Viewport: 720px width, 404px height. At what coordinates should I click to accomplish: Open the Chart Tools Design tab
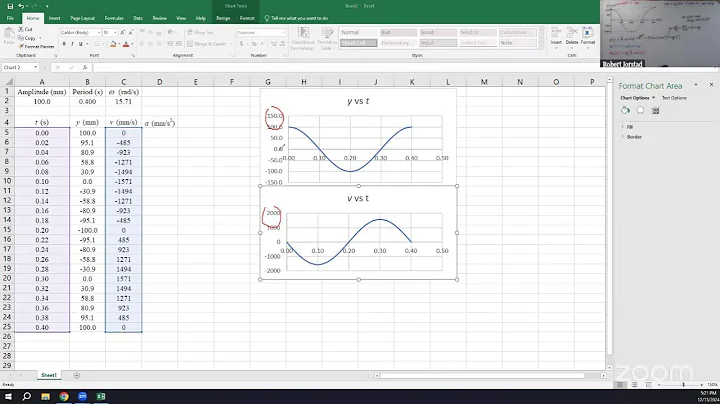coord(223,18)
